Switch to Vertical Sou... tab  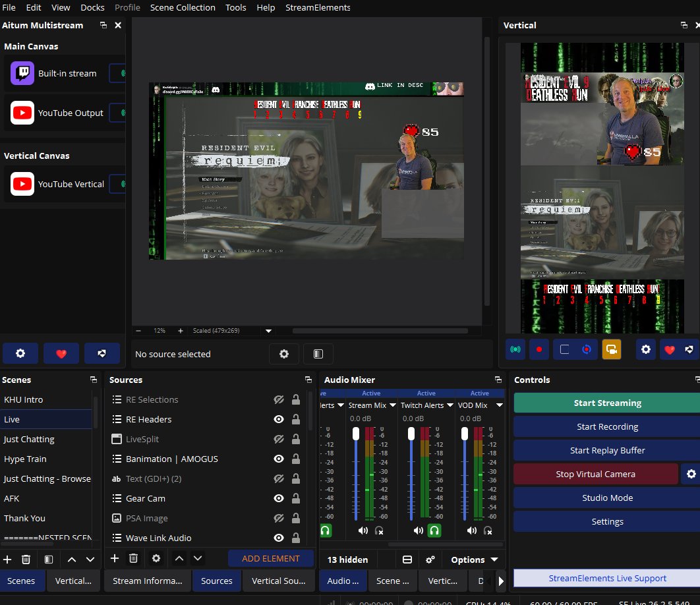279,581
